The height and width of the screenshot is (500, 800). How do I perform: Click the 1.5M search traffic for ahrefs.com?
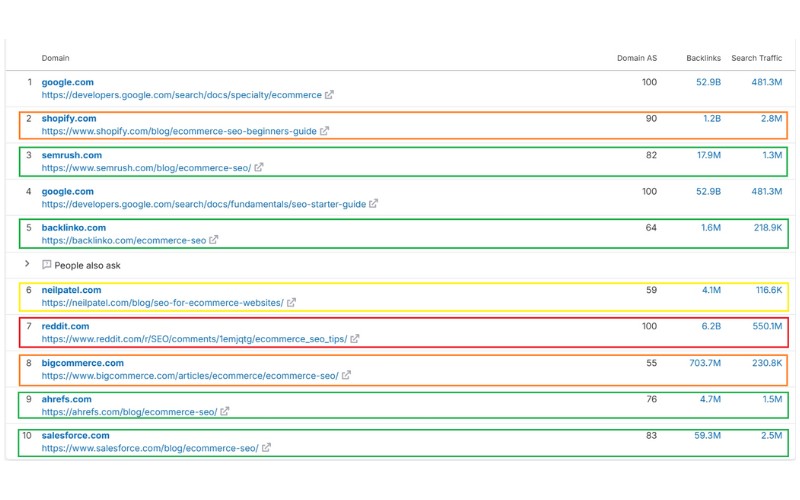[x=772, y=399]
